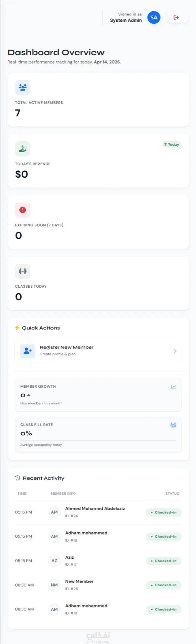Click the Member Info column header
Image resolution: width=196 pixels, height=644 pixels.
[x=63, y=494]
